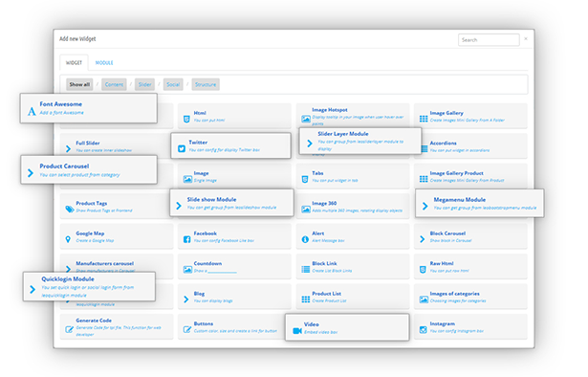Click the Product List grid icon

306,299
